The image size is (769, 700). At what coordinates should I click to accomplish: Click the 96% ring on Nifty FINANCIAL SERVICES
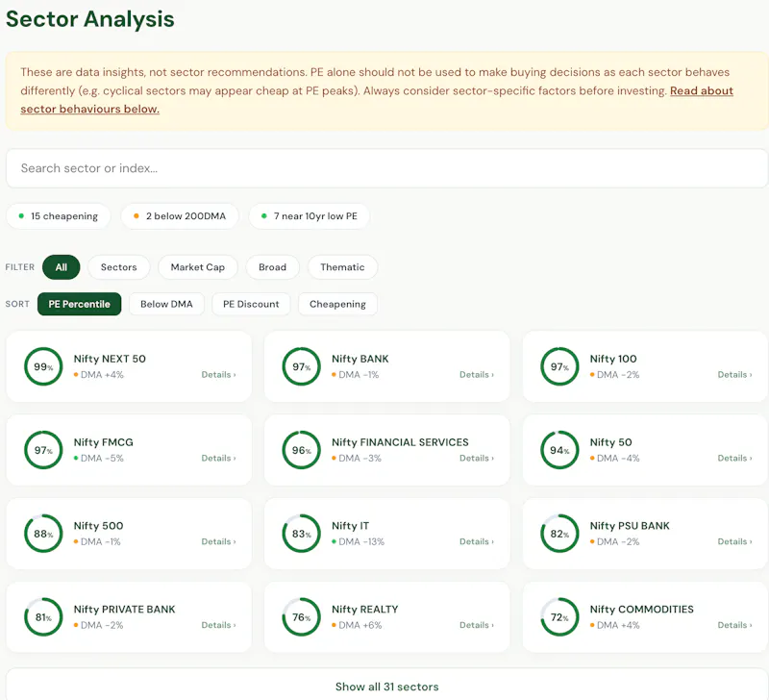coord(302,450)
